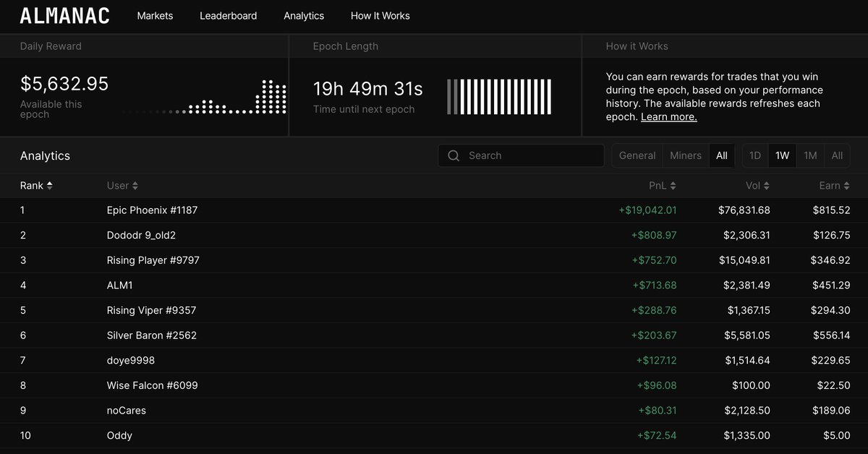Screen dimensions: 868x454
Task: Click PnL value +$72.54
Action: point(657,435)
